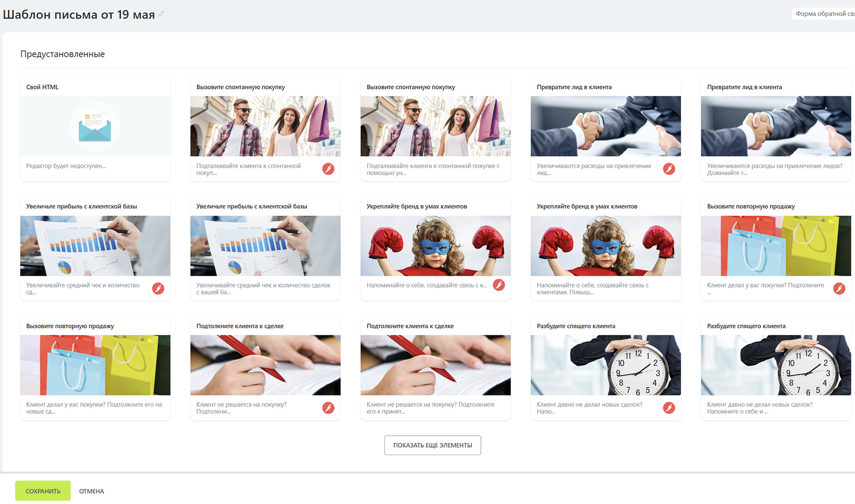Click the description Клиент давно не делал новых сделок? Напо...
This screenshot has height=504, width=855.
click(590, 408)
